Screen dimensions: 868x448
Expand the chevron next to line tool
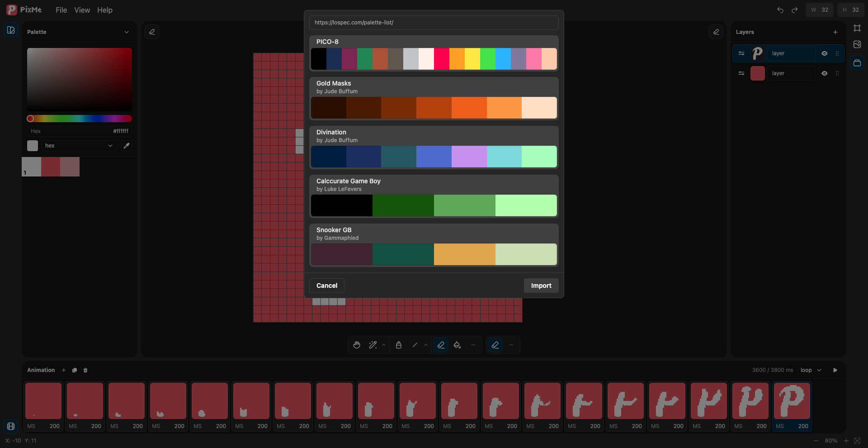coord(426,345)
